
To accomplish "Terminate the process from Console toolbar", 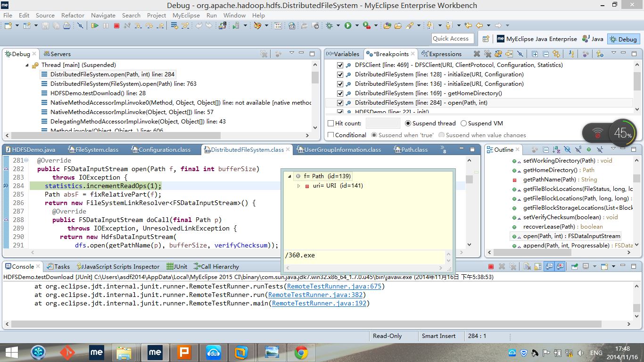I will 491,267.
